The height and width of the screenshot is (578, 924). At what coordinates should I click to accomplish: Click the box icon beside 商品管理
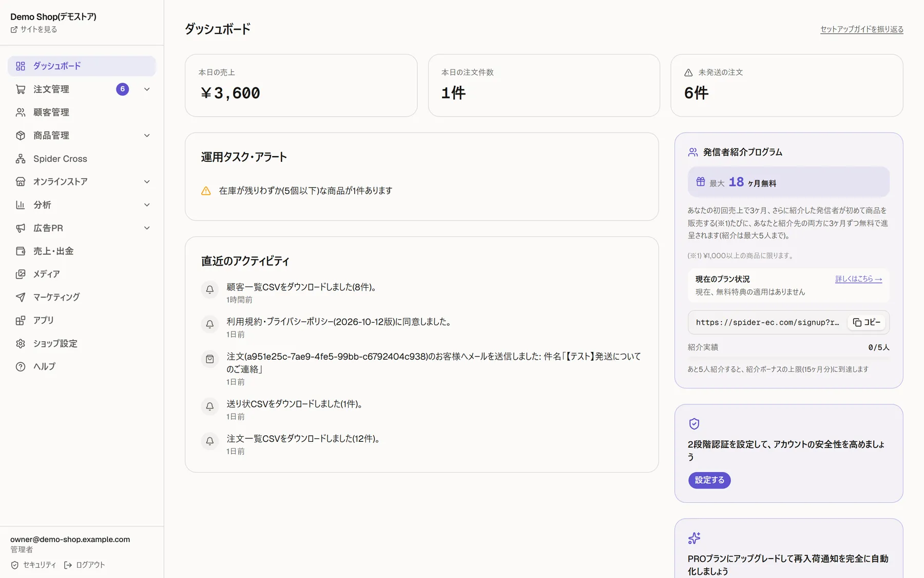[21, 136]
